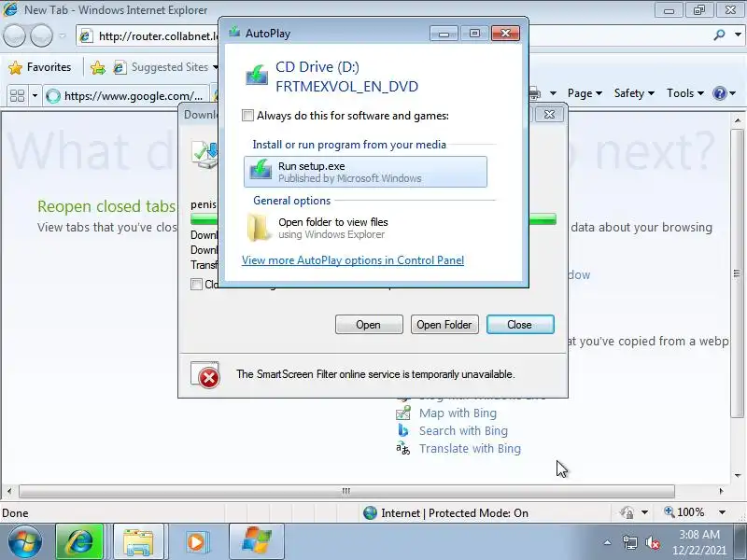Click the Forward navigation button
This screenshot has width=747, height=560.
tap(41, 35)
